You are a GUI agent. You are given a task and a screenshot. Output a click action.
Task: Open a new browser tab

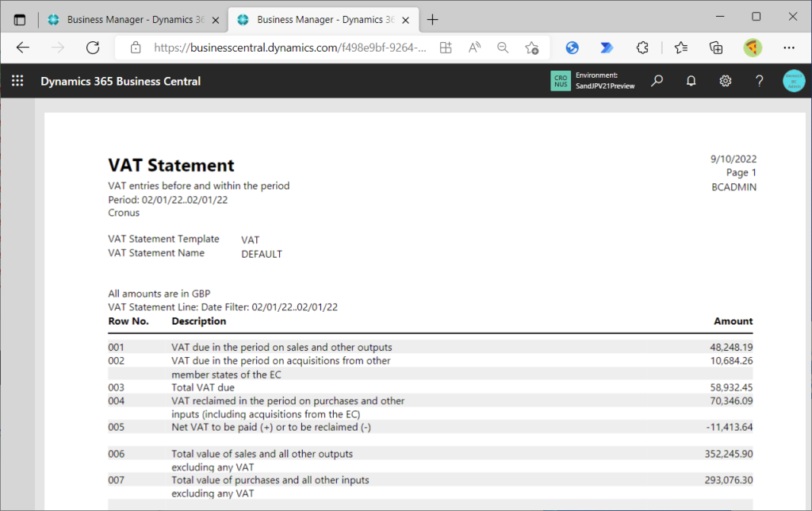pos(432,19)
